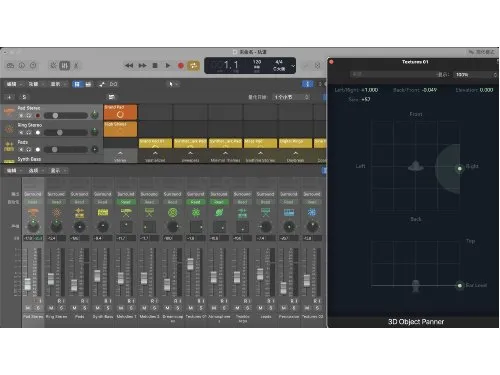
Task: Click the Ring Stereo channel instrument icon
Action: (x=56, y=212)
